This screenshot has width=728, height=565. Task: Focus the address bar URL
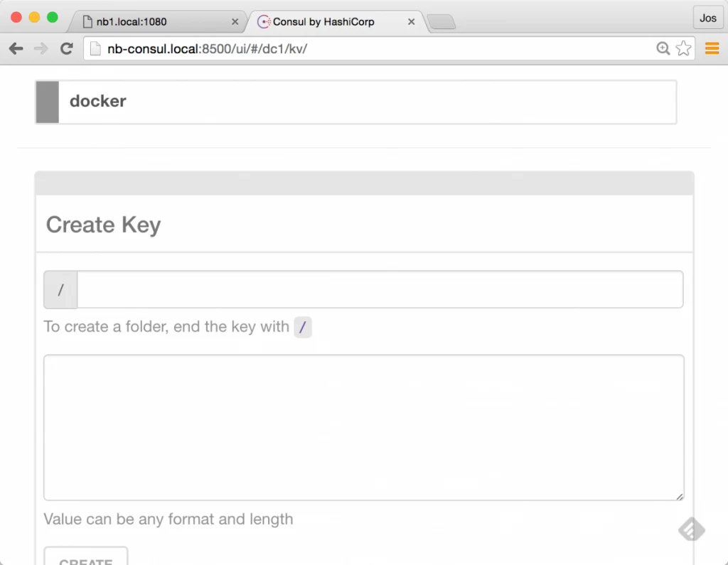pos(207,49)
